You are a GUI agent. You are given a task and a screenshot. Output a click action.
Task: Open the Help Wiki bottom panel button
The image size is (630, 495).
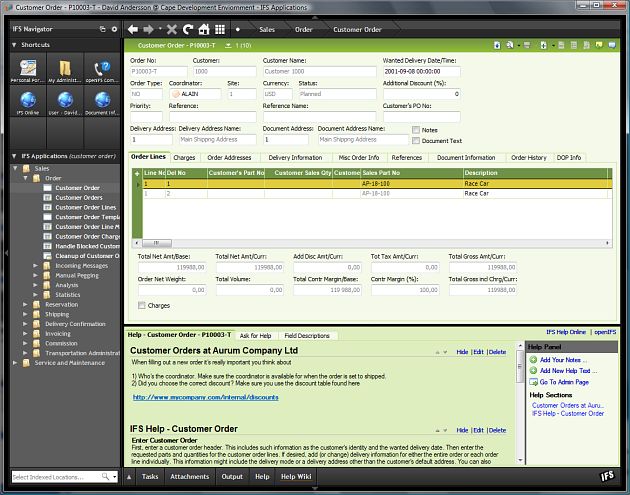click(x=296, y=477)
